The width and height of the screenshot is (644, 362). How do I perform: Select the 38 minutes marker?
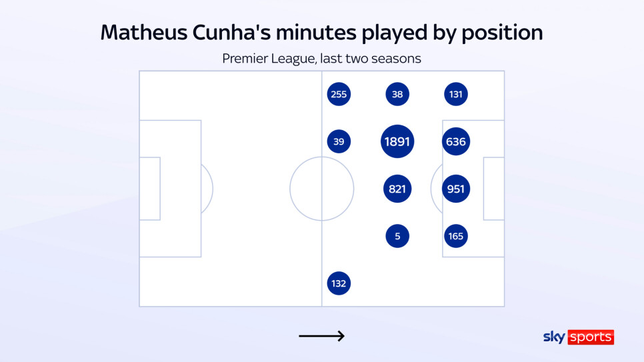pos(397,95)
